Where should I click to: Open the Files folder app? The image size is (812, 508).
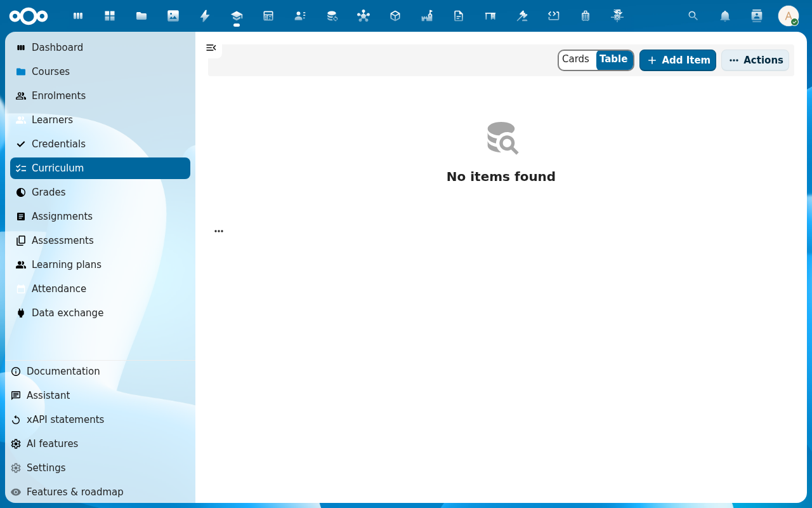(x=141, y=16)
